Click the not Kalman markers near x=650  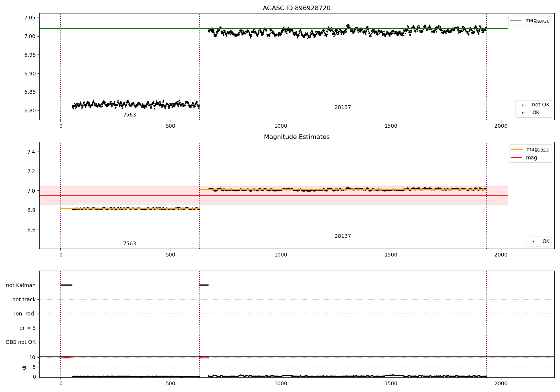[204, 285]
